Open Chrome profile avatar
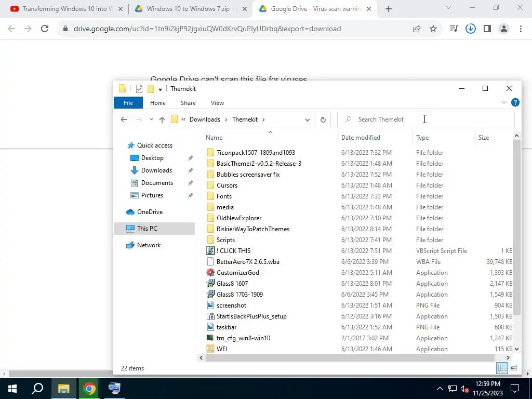Image resolution: width=532 pixels, height=399 pixels. [504, 29]
